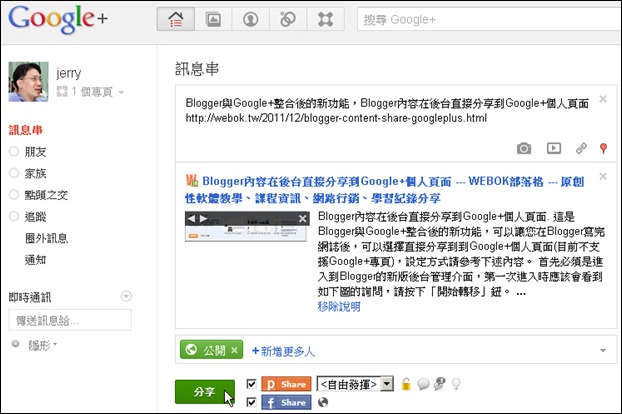Click the light bulb icon

(456, 384)
